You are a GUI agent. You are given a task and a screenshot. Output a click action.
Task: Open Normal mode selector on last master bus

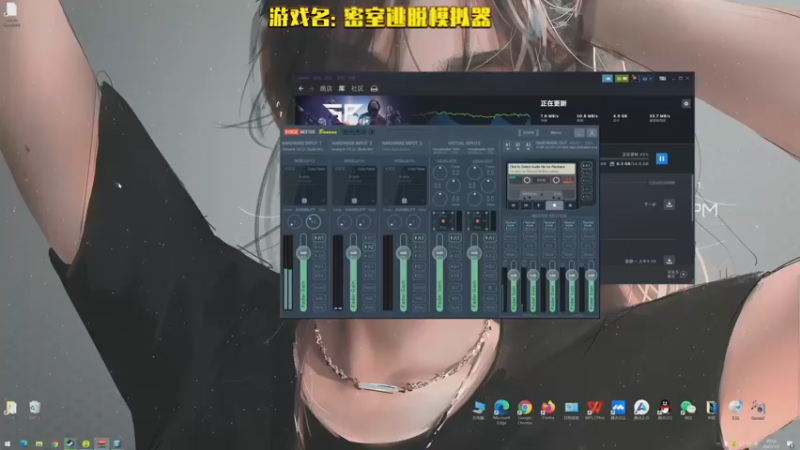pos(588,224)
